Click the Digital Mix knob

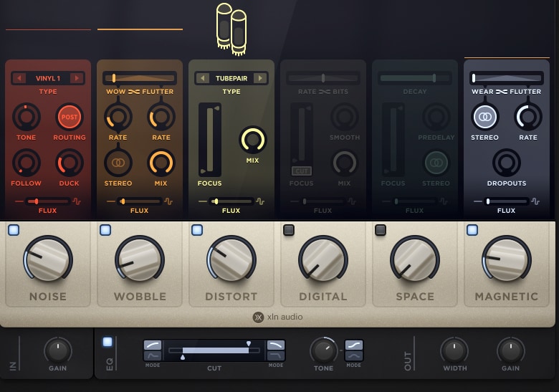[x=345, y=163]
